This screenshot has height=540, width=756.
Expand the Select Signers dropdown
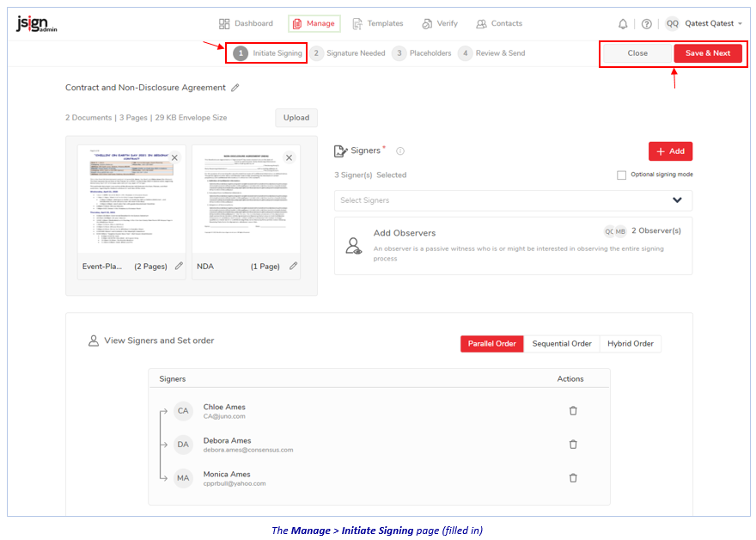(677, 200)
